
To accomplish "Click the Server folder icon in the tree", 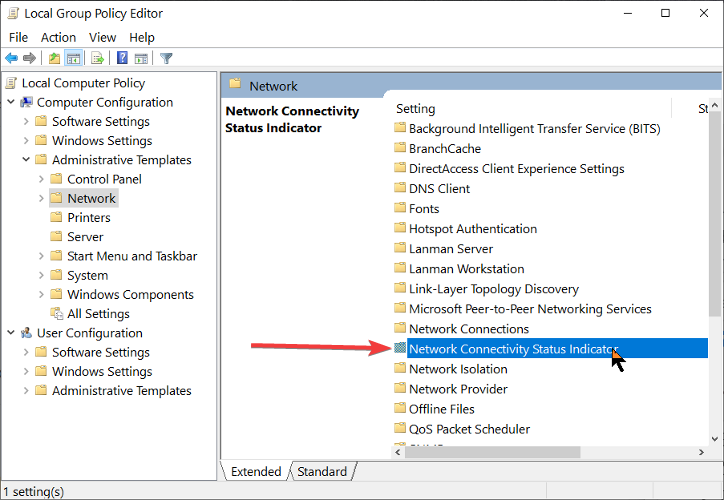I will click(x=56, y=236).
